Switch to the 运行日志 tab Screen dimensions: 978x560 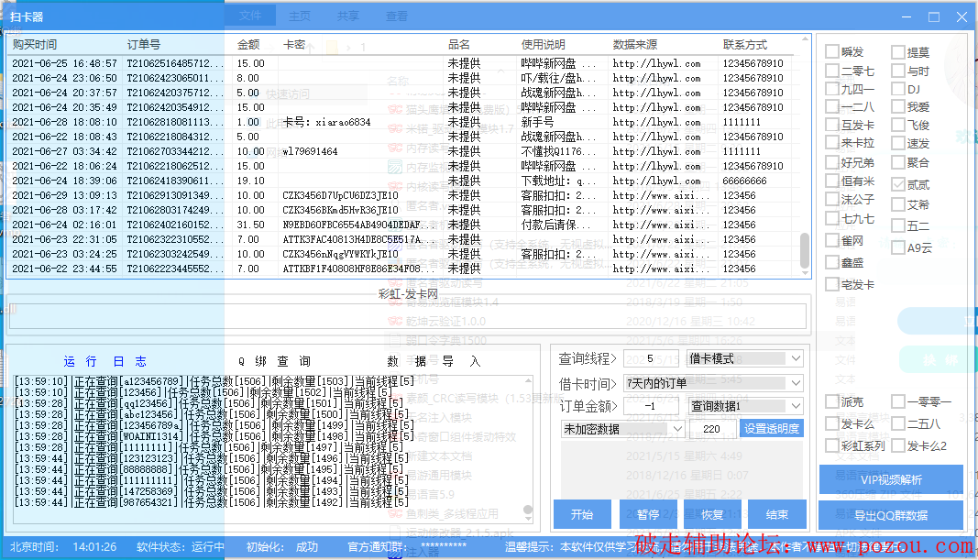coord(104,361)
